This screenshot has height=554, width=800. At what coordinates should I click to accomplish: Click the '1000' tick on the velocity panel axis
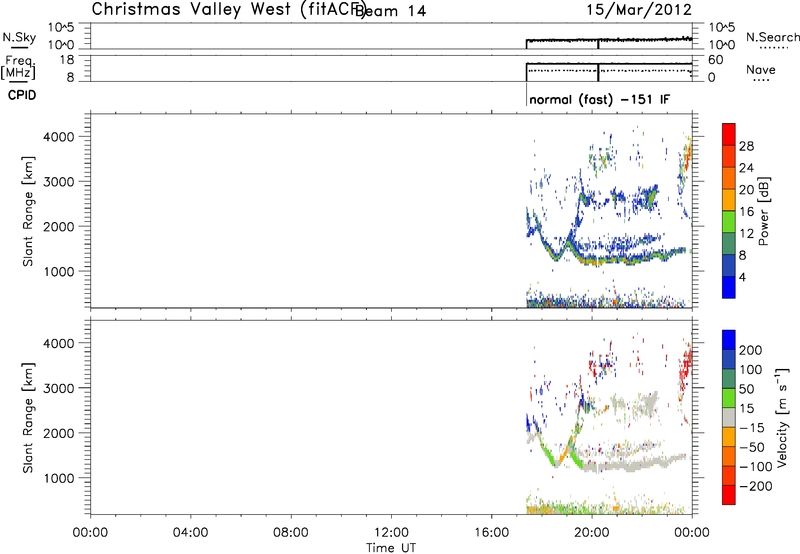coord(59,478)
